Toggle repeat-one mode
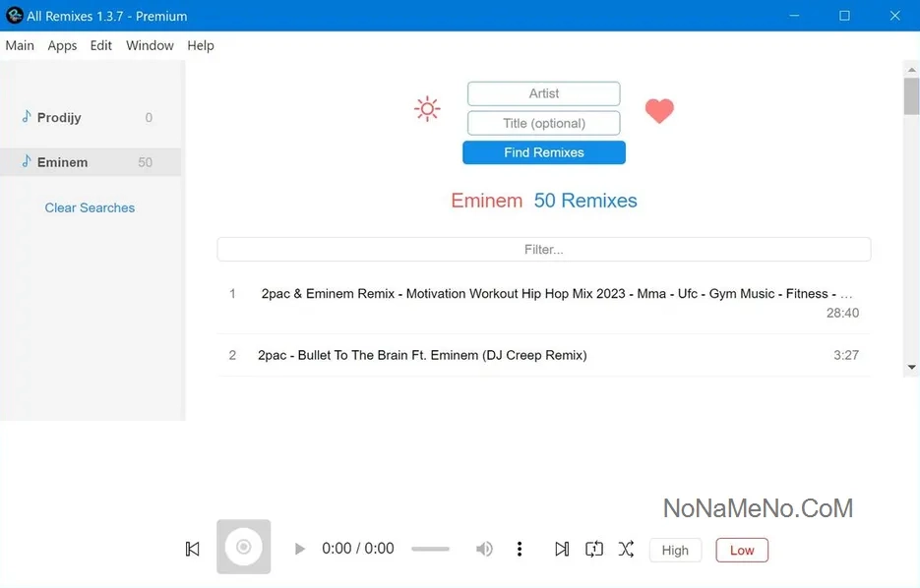Viewport: 920px width, 588px height. (594, 549)
